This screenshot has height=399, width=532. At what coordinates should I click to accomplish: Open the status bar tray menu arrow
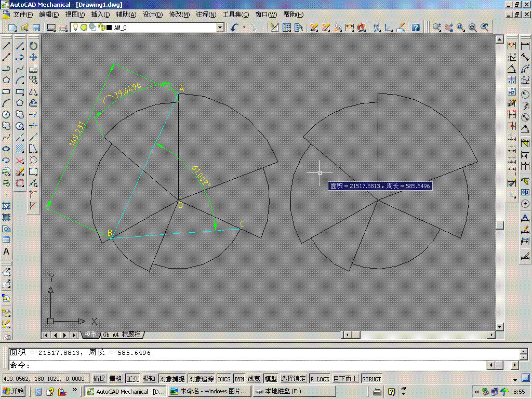coord(515,379)
